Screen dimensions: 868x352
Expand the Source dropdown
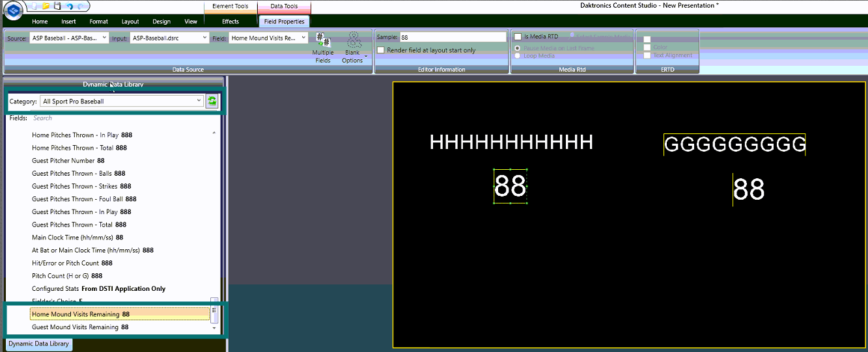(x=104, y=38)
